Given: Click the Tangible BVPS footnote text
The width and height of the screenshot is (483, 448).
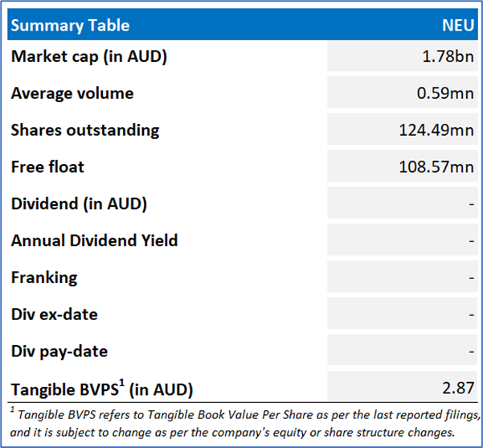Looking at the screenshot, I should pyautogui.click(x=245, y=423).
